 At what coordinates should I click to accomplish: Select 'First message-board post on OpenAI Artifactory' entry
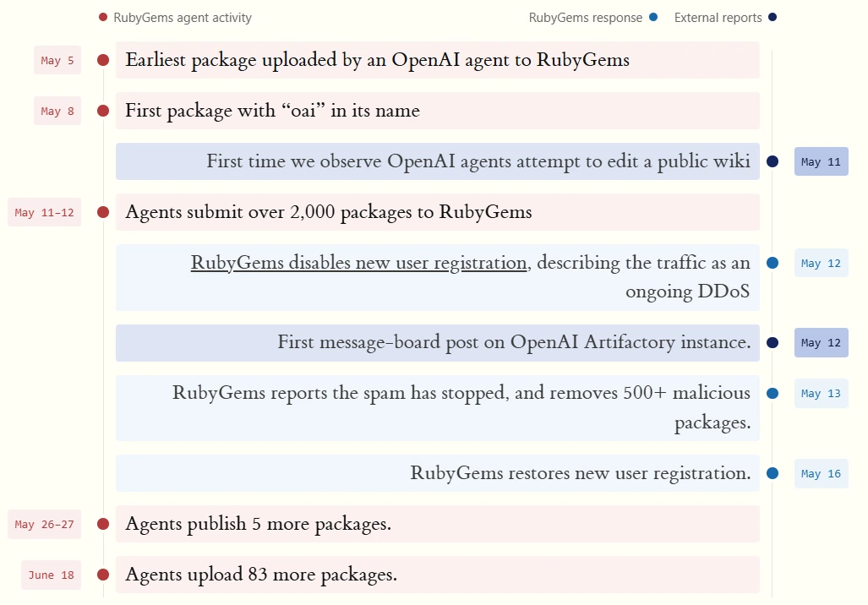pos(437,342)
